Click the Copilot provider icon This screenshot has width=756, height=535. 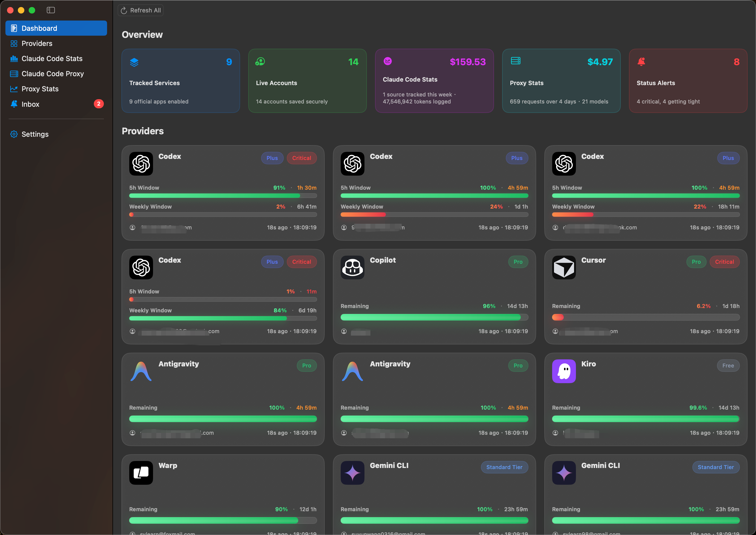352,267
